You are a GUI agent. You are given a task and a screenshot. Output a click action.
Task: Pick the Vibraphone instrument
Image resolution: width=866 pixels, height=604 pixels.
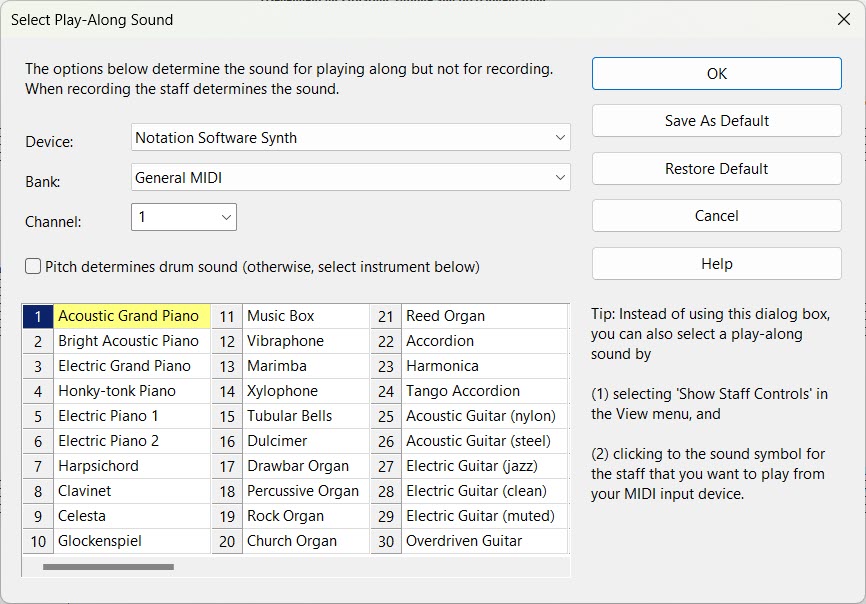284,341
